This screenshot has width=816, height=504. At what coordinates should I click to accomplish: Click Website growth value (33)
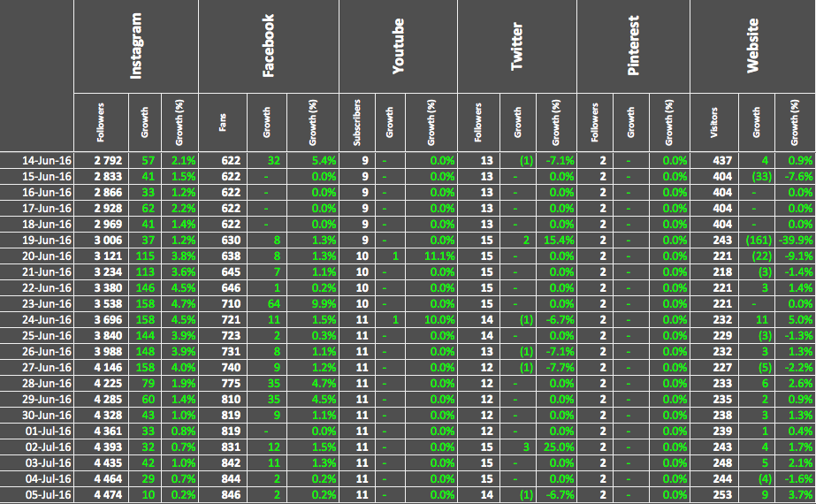[x=757, y=177]
